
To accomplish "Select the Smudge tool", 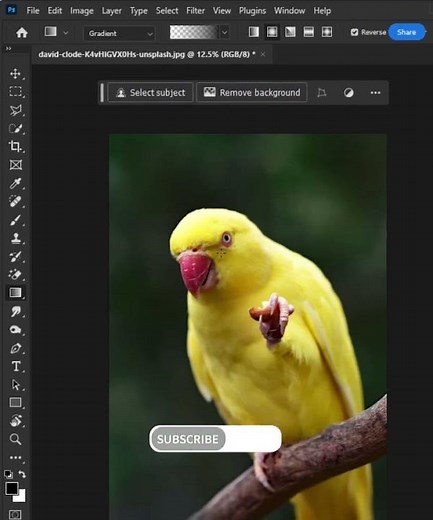I will point(15,312).
